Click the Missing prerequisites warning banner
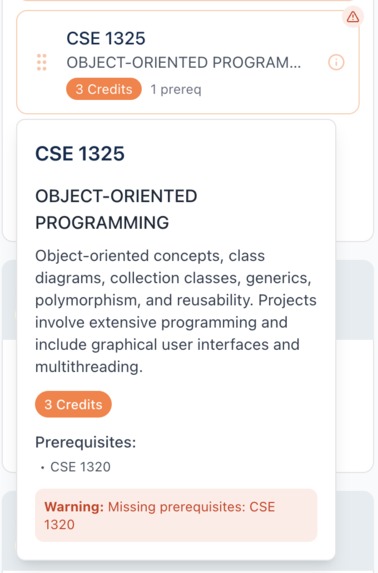378x573 pixels. tap(176, 515)
